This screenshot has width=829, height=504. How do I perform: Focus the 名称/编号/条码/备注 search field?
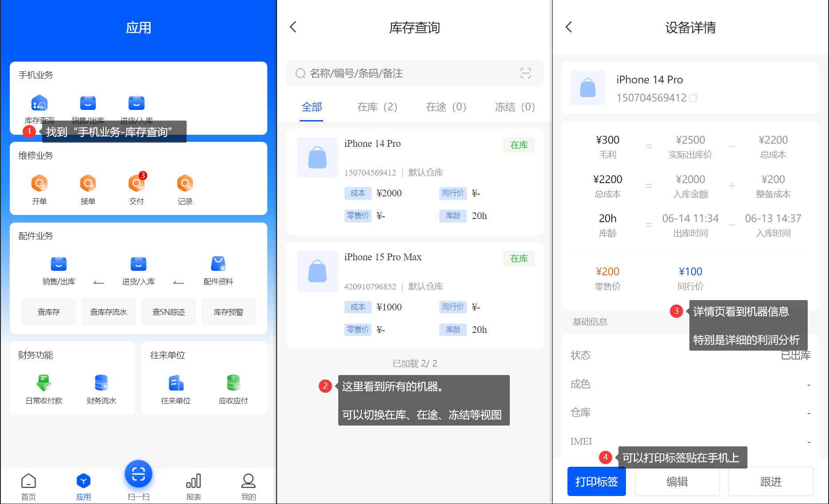click(x=414, y=73)
